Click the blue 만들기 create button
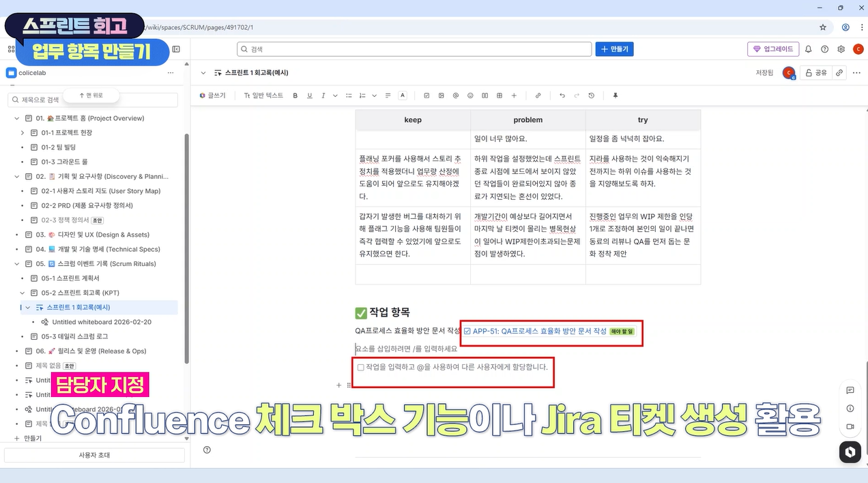The width and height of the screenshot is (868, 483). click(615, 49)
